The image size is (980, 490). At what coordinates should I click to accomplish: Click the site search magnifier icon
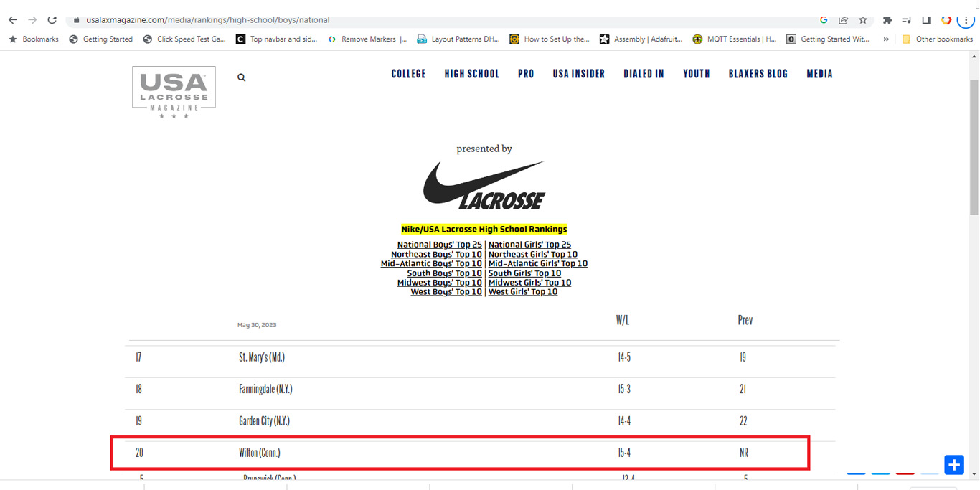click(242, 77)
